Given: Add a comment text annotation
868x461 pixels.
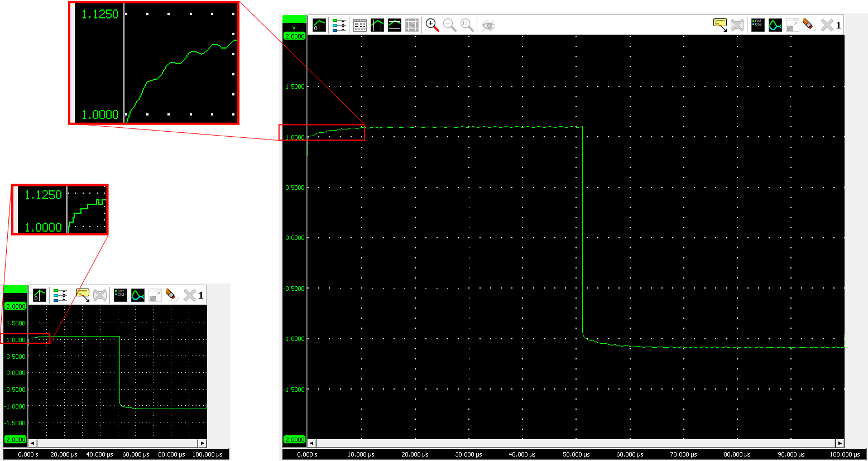Looking at the screenshot, I should 719,25.
